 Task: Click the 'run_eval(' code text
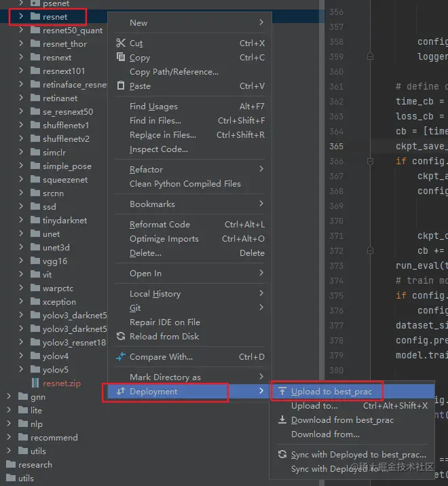pyautogui.click(x=419, y=265)
